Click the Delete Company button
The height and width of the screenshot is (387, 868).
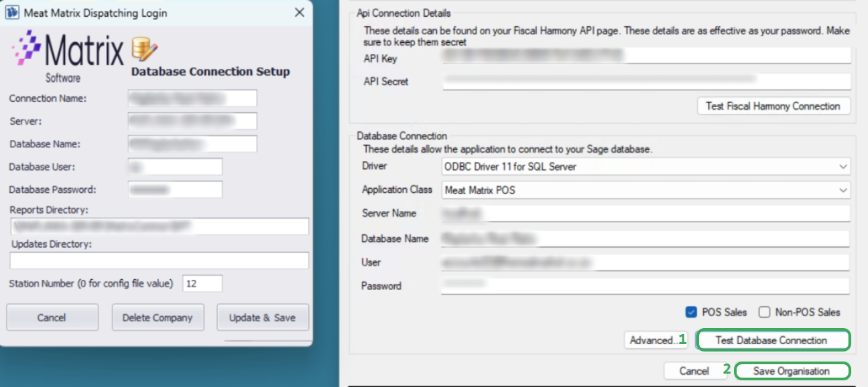158,317
